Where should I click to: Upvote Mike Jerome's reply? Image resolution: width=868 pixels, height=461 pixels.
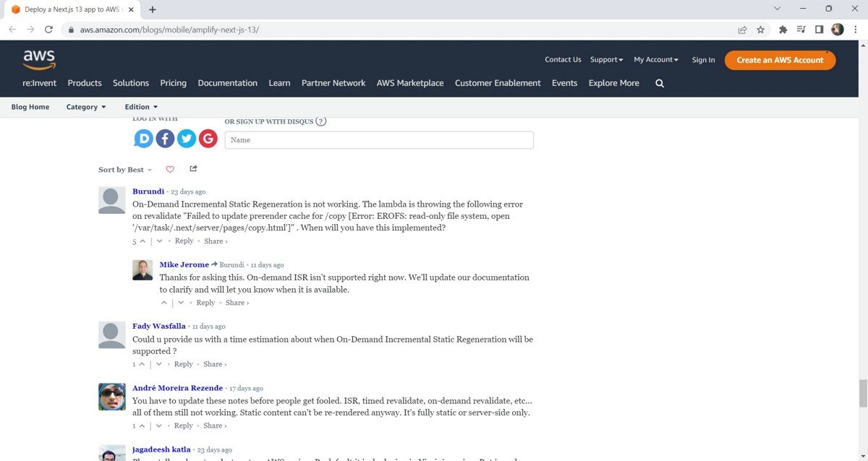tap(164, 303)
